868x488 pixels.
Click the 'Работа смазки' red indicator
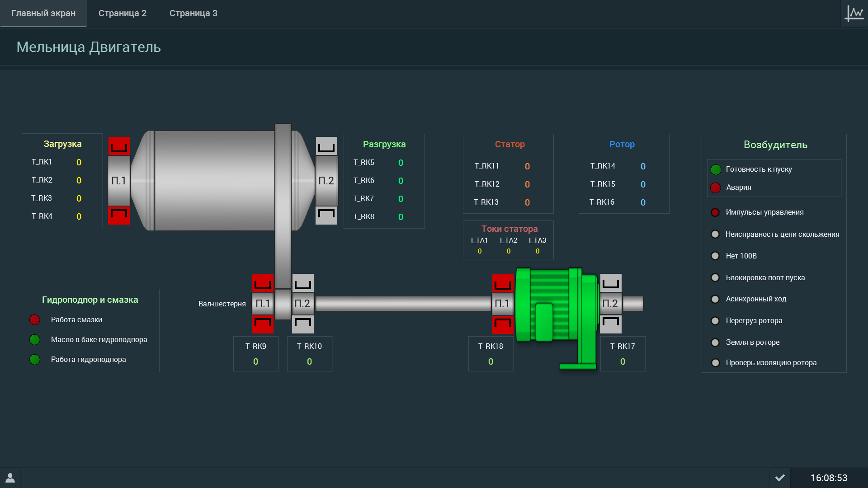(35, 320)
